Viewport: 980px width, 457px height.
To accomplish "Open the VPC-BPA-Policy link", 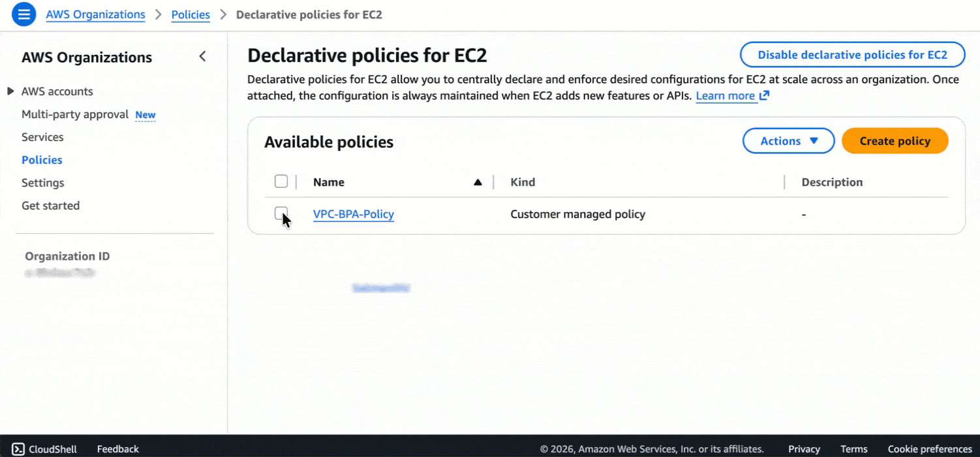I will tap(353, 214).
